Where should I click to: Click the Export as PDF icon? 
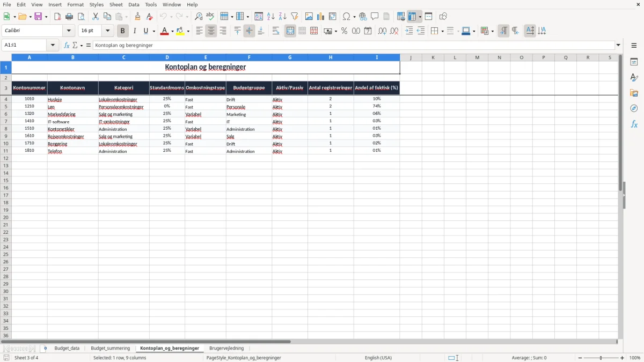coord(57,17)
